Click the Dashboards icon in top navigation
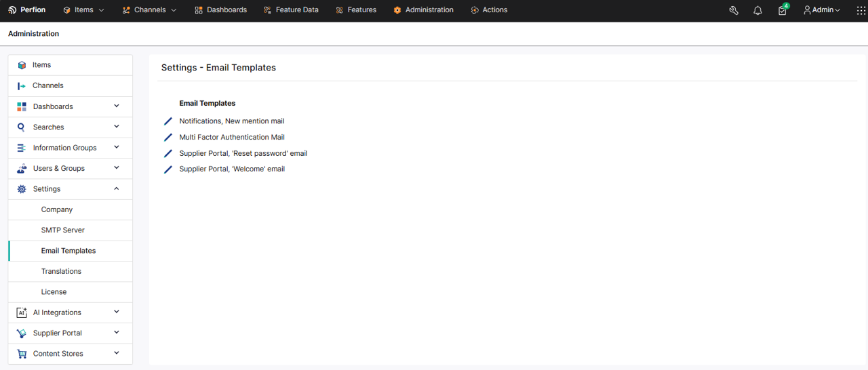Viewport: 868px width, 370px height. pyautogui.click(x=199, y=10)
